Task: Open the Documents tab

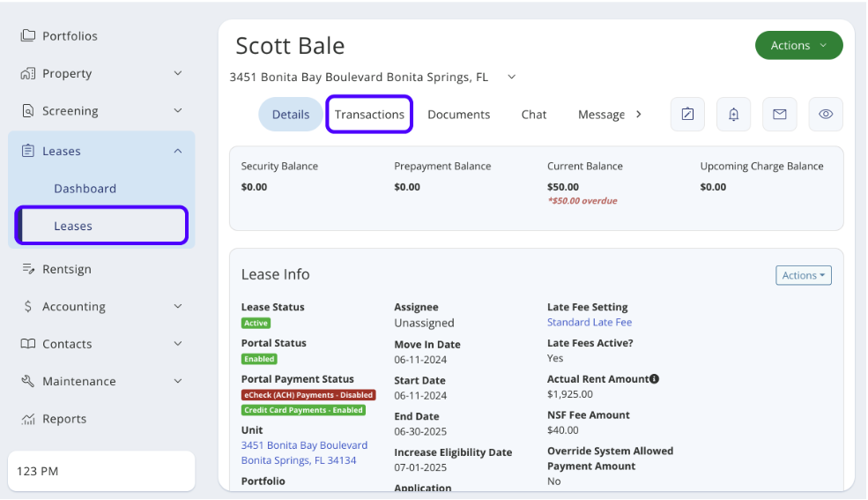Action: coord(458,115)
